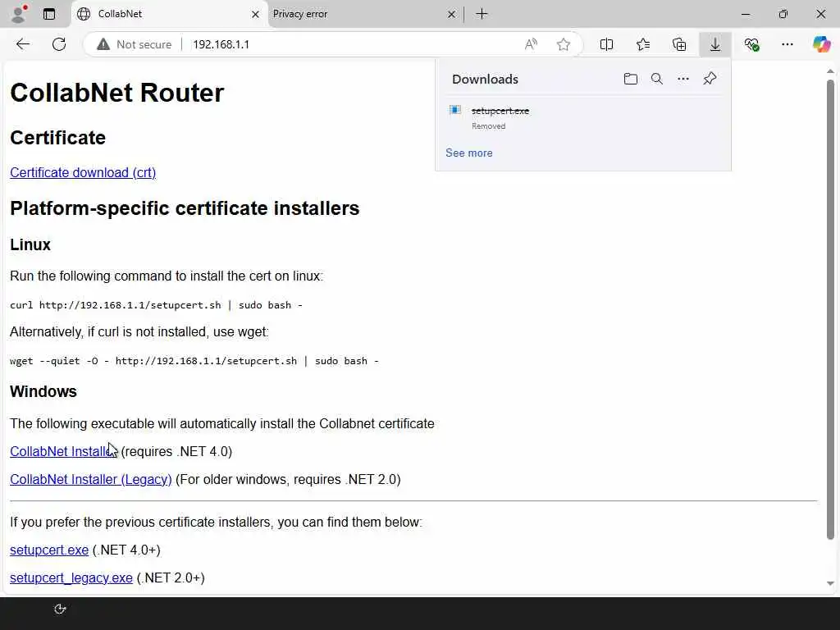
Task: Open the tab actions menu icon
Action: 49,14
